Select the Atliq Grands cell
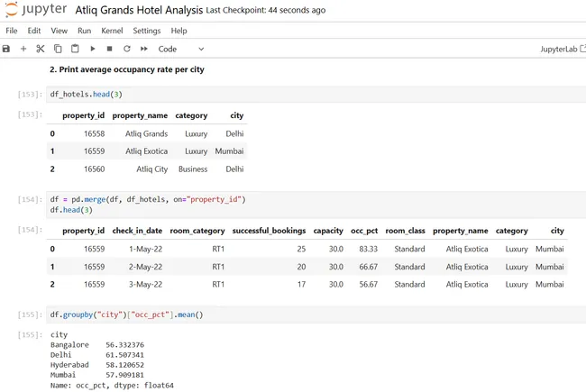This screenshot has width=586, height=392. coord(146,133)
